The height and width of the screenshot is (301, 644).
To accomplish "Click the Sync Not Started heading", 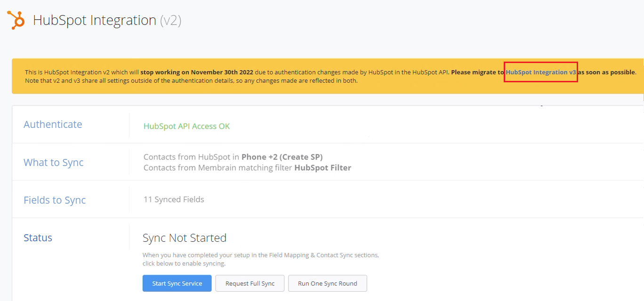I will tap(185, 238).
